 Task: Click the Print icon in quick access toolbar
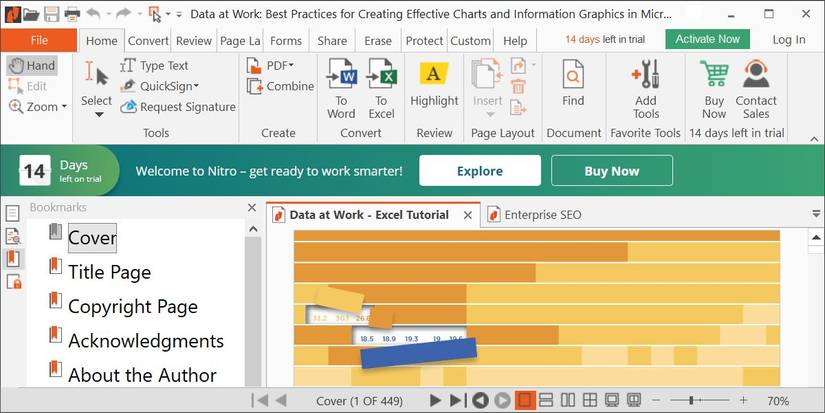coord(72,14)
